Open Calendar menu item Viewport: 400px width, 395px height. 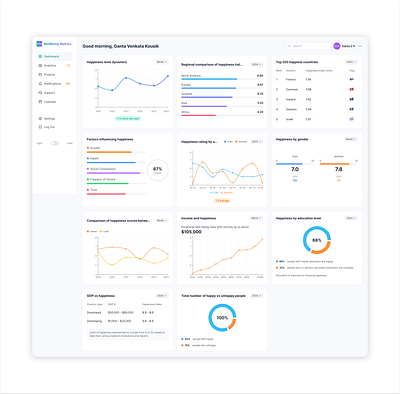(54, 102)
